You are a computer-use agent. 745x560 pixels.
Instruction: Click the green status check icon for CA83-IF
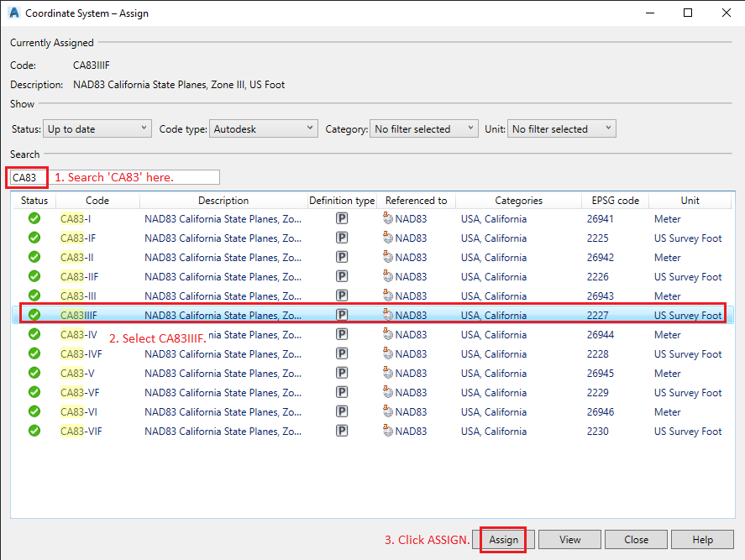click(34, 238)
